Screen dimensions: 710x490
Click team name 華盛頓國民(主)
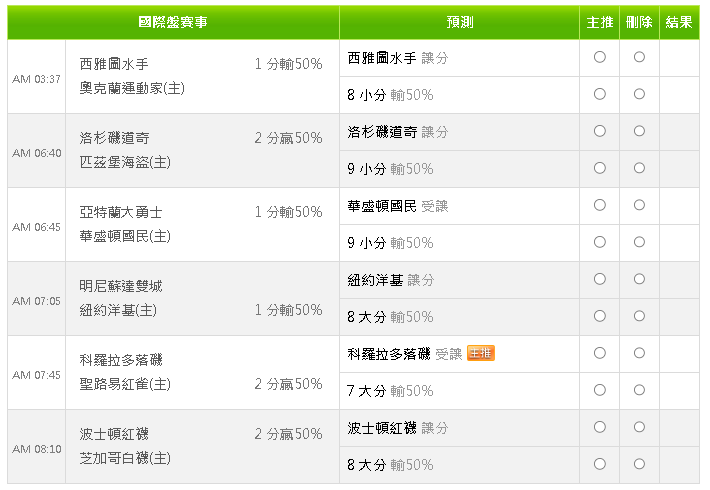tap(125, 236)
